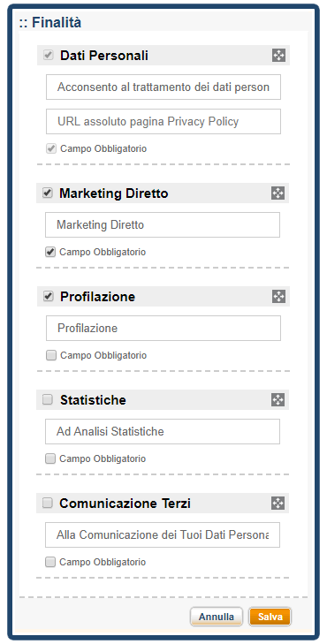Click the move handle icon for Profilazione

[278, 297]
